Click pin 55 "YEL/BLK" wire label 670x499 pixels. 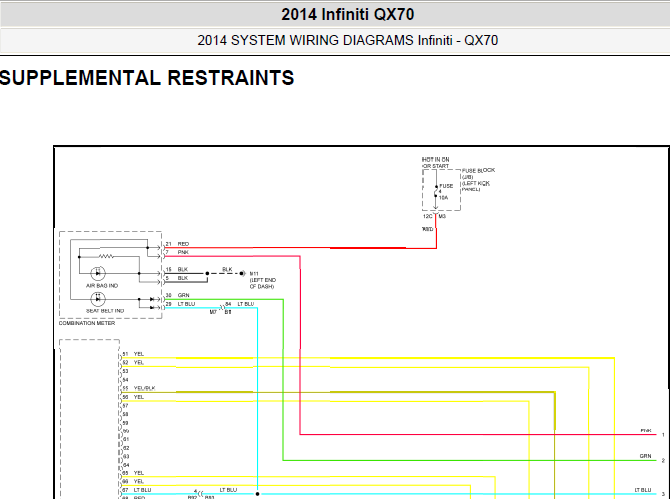(x=144, y=388)
